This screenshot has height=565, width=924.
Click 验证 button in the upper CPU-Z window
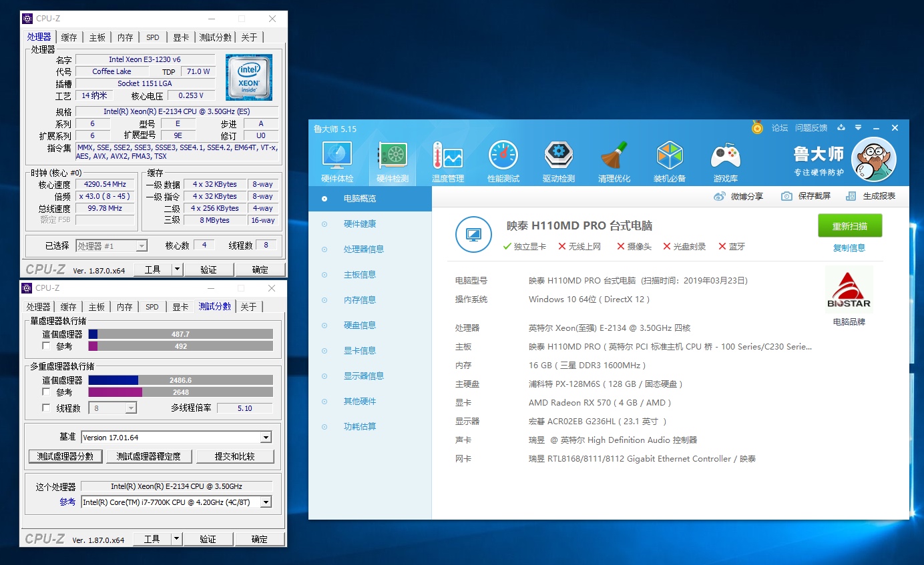[x=209, y=269]
